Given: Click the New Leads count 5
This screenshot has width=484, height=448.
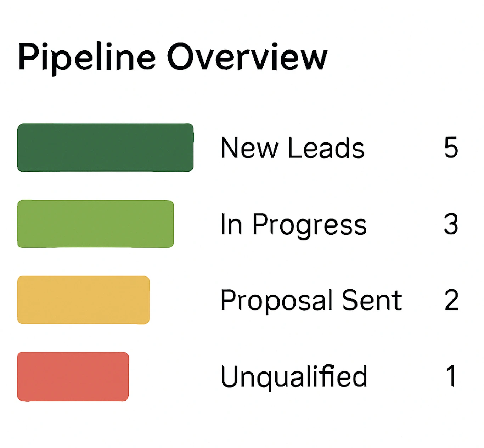Looking at the screenshot, I should click(451, 147).
